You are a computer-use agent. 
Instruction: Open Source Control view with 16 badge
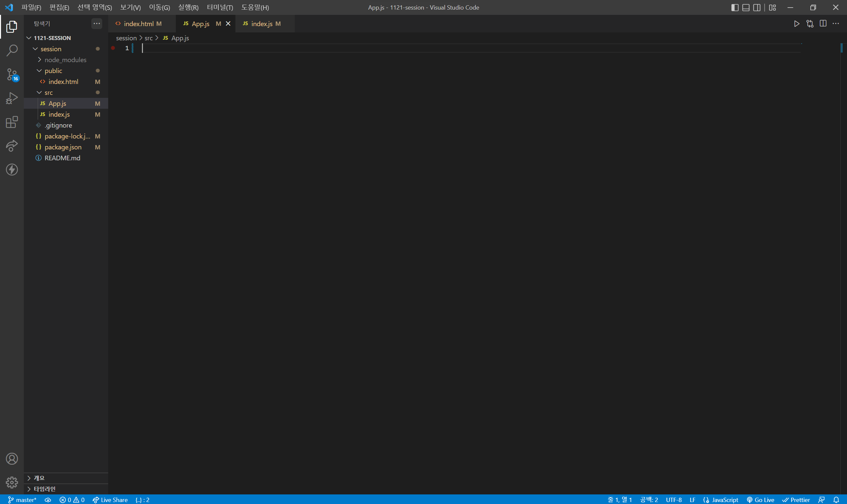click(x=12, y=74)
